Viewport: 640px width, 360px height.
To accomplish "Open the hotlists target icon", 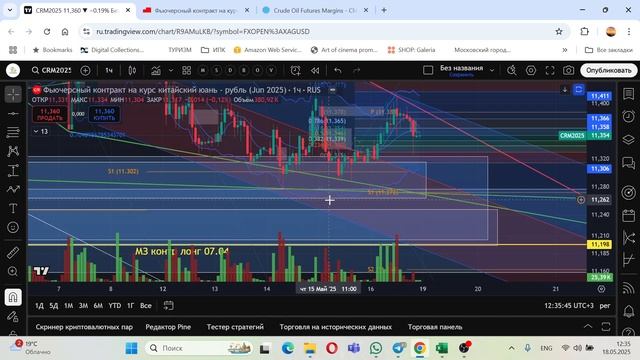I will click(629, 192).
